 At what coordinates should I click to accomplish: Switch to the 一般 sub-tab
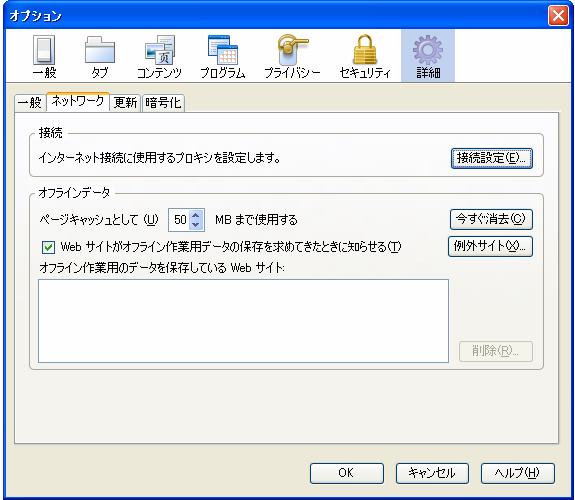[x=30, y=102]
